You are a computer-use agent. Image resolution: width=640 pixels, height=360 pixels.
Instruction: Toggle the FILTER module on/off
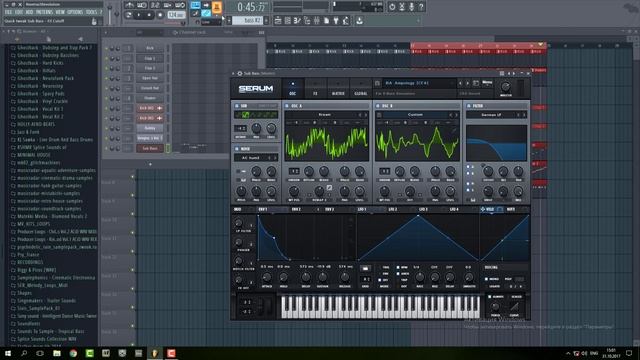pos(469,106)
